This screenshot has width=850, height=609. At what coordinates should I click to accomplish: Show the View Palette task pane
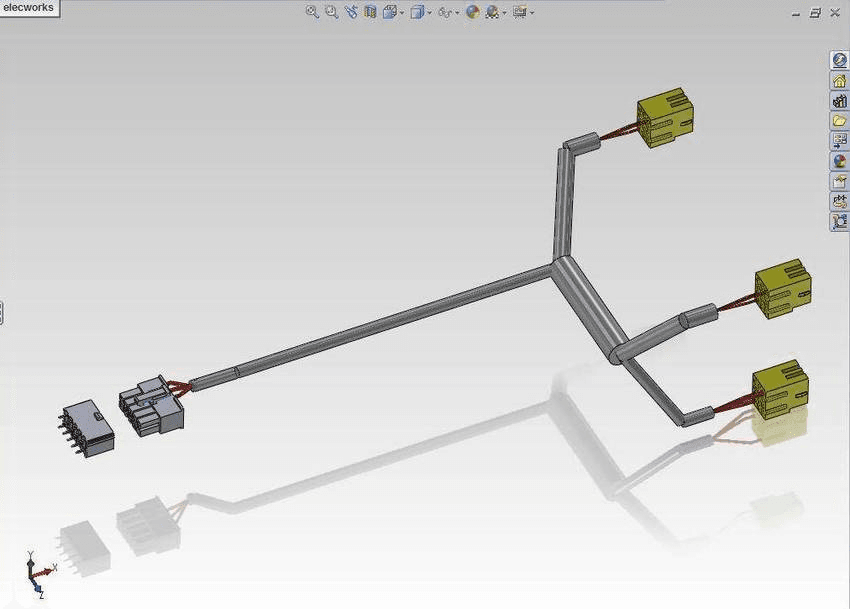click(839, 141)
